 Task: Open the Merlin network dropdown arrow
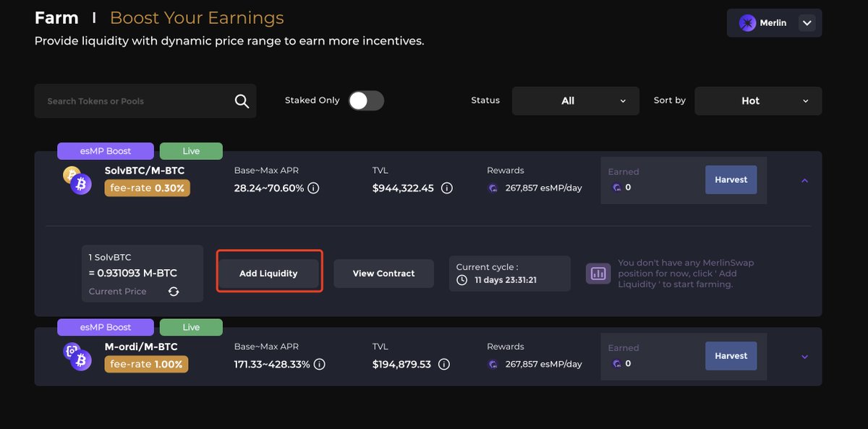point(807,23)
